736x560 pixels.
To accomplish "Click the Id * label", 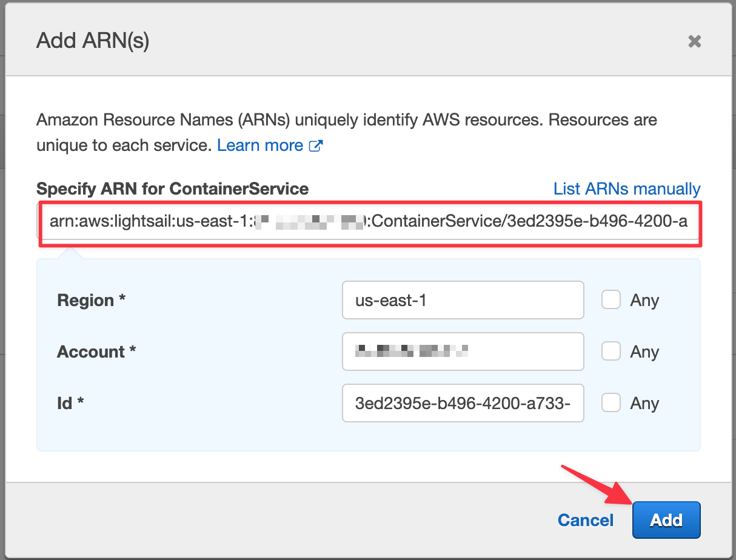I will coord(70,404).
